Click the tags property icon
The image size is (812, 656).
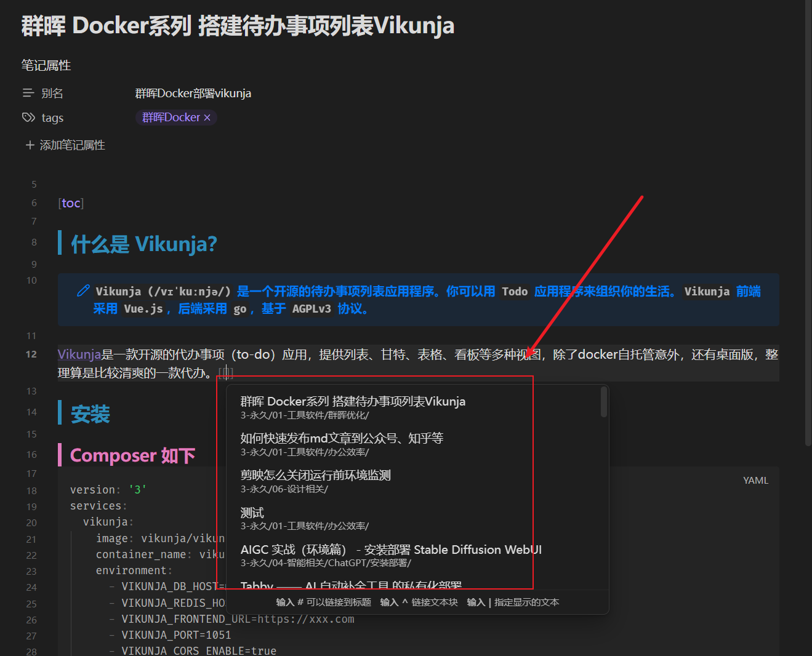coord(28,118)
